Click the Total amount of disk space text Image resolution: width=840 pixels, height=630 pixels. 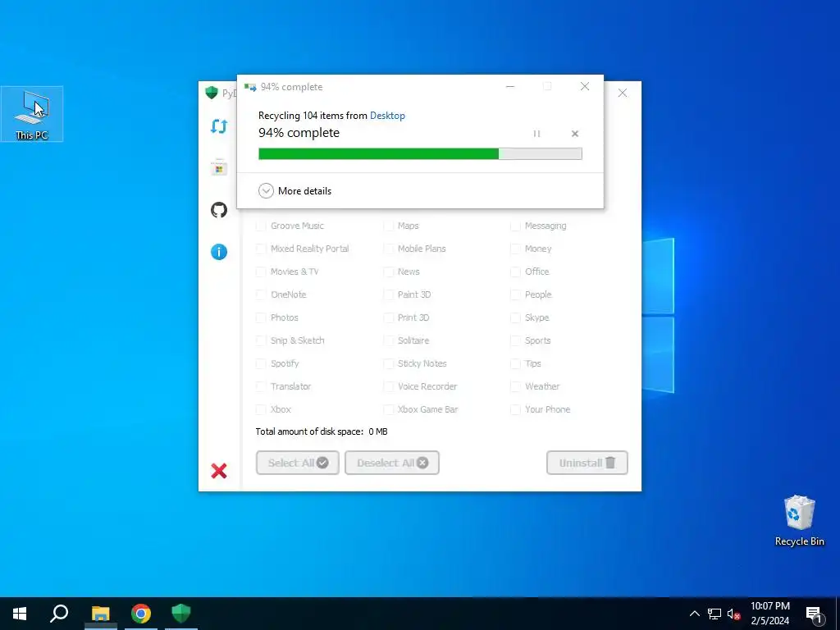[x=322, y=431]
